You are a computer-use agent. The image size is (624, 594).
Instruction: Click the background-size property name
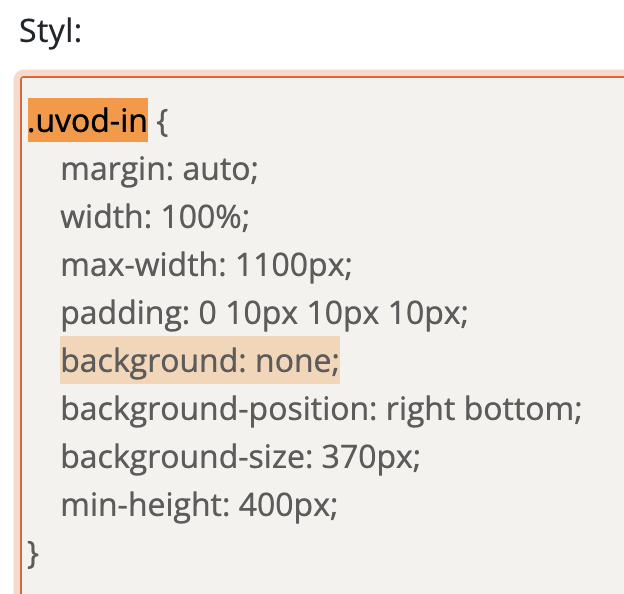(x=184, y=457)
